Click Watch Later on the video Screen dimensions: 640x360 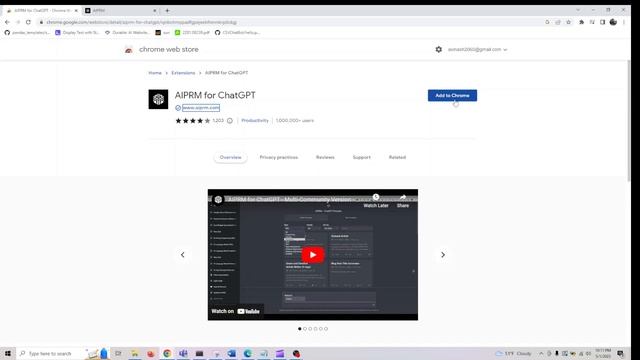pyautogui.click(x=376, y=201)
